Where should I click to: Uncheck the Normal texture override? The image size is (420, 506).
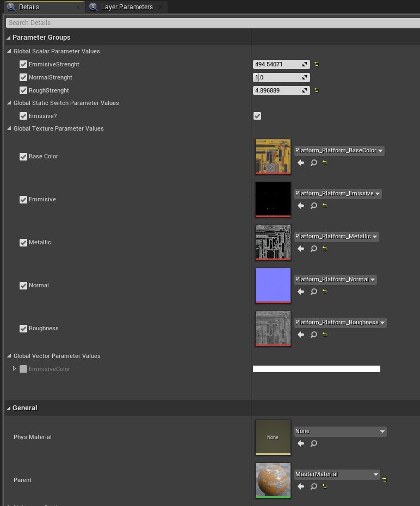click(23, 285)
